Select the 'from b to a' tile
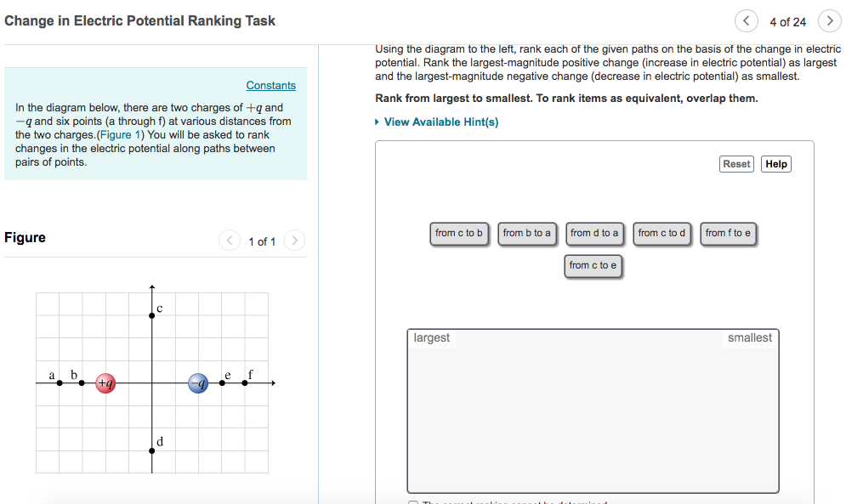This screenshot has height=504, width=846. (527, 234)
